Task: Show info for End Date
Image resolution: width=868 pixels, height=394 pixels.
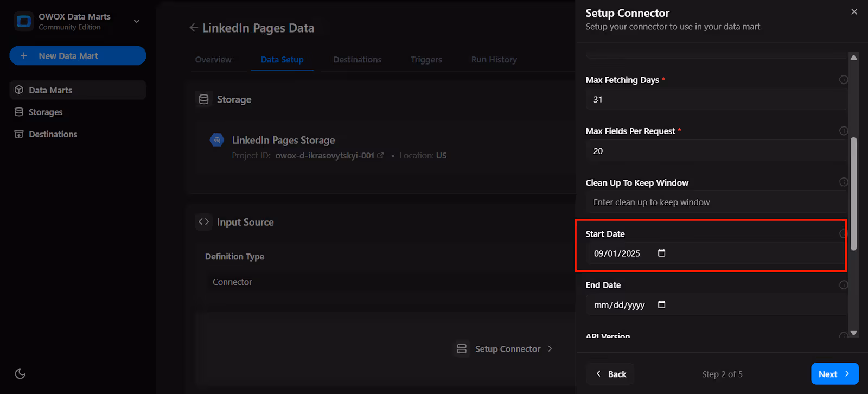Action: (x=844, y=285)
